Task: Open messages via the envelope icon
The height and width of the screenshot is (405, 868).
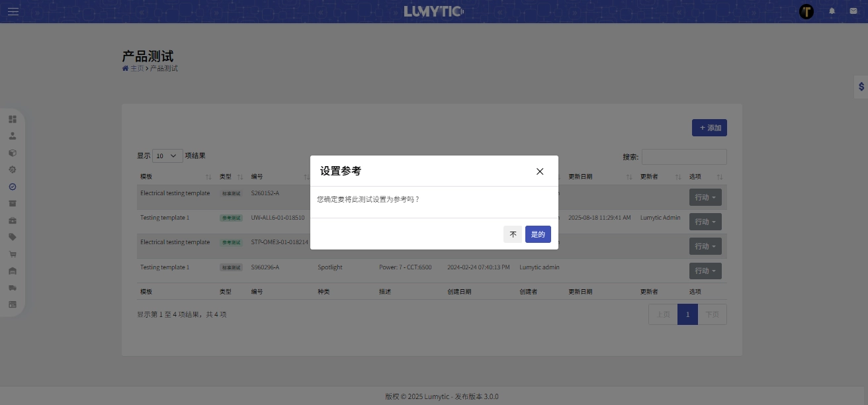Action: tap(853, 11)
